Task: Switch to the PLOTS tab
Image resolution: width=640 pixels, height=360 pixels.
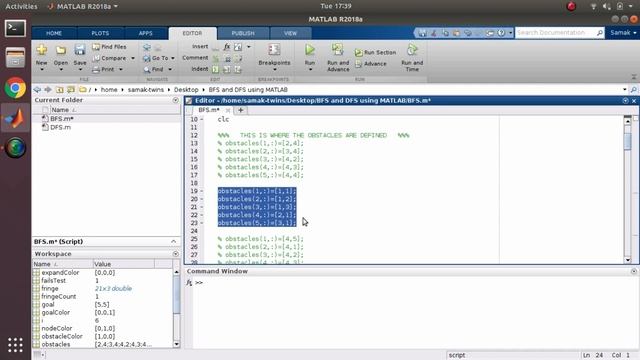Action: tap(100, 33)
